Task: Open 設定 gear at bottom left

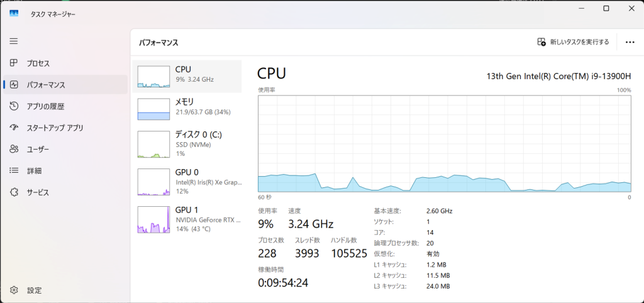Action: click(14, 290)
